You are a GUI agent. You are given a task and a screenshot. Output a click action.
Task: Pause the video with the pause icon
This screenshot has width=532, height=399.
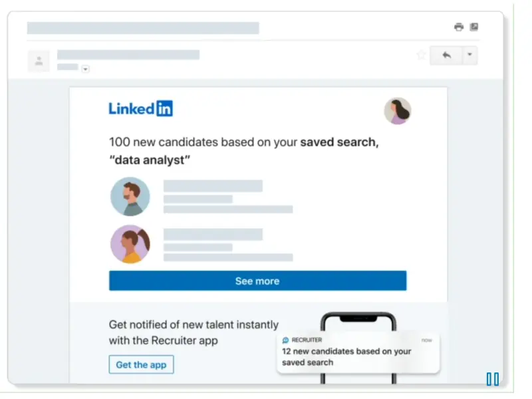point(492,379)
